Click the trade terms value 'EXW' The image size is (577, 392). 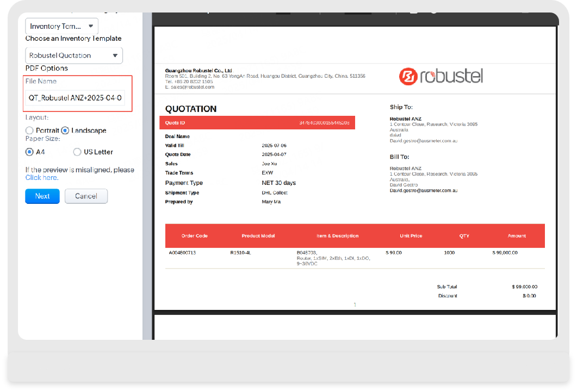pyautogui.click(x=267, y=173)
